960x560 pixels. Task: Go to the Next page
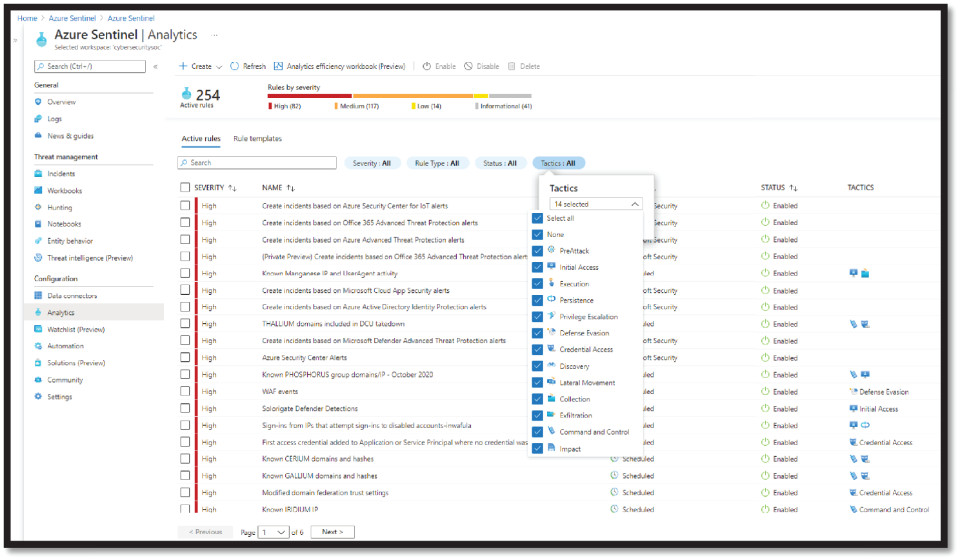[333, 532]
